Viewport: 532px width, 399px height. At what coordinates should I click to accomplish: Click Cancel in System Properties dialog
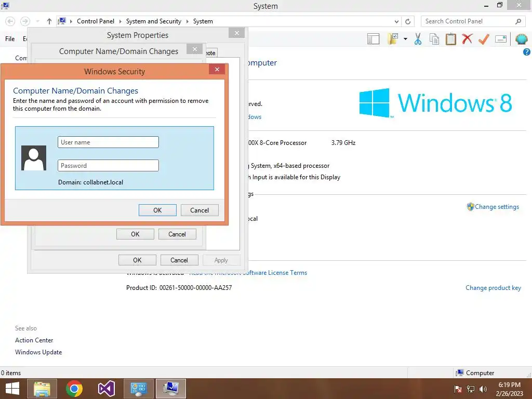[x=179, y=260]
